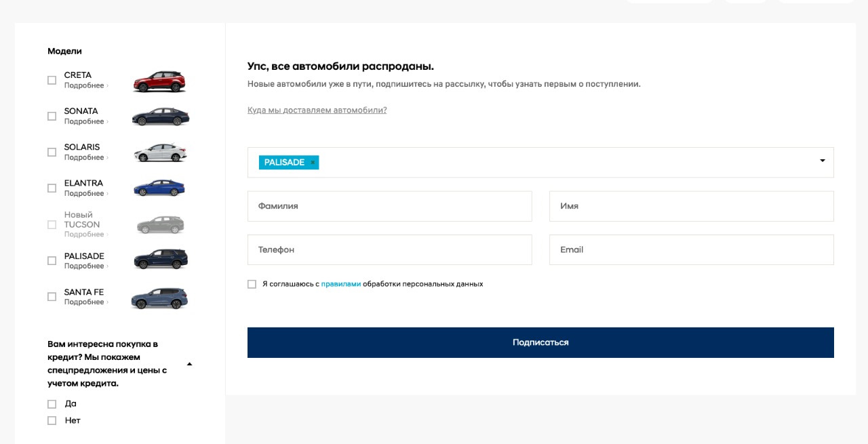Open "Куда мы доставляем автомобили?" link

(x=317, y=110)
